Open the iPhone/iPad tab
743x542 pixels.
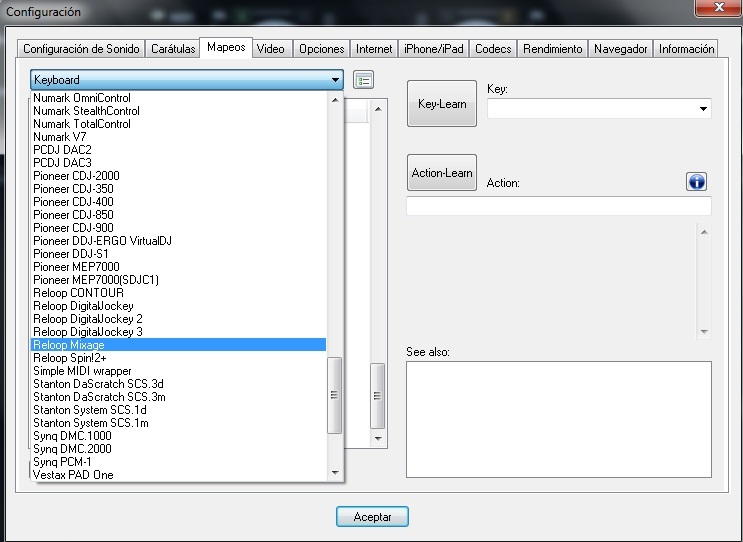(x=433, y=49)
